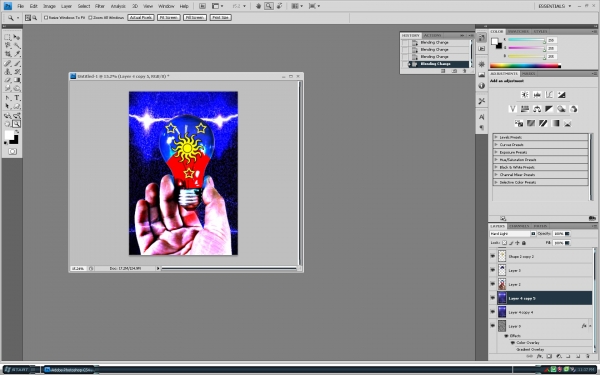Viewport: 600px width, 375px height.
Task: Open the layer Fill slider dropdown
Action: tap(567, 243)
